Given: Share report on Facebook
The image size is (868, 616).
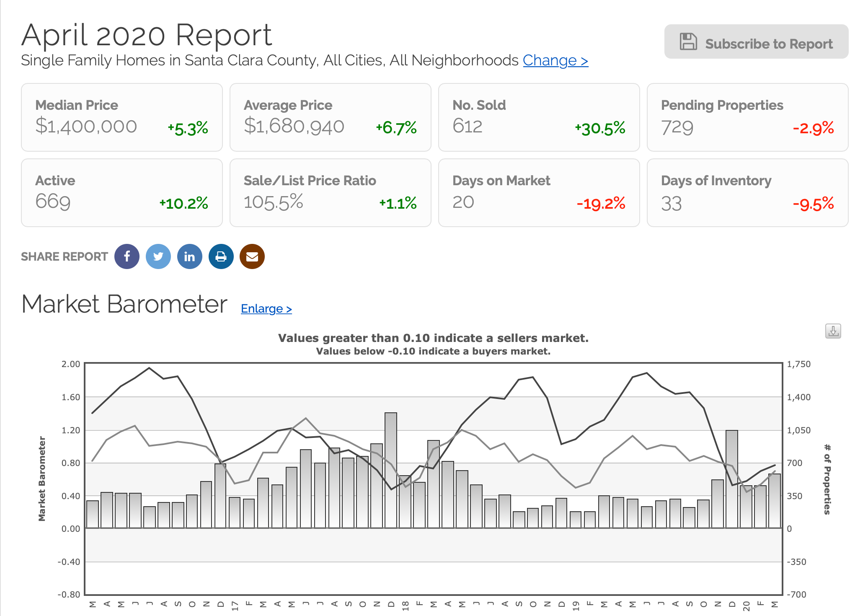Looking at the screenshot, I should tap(127, 256).
